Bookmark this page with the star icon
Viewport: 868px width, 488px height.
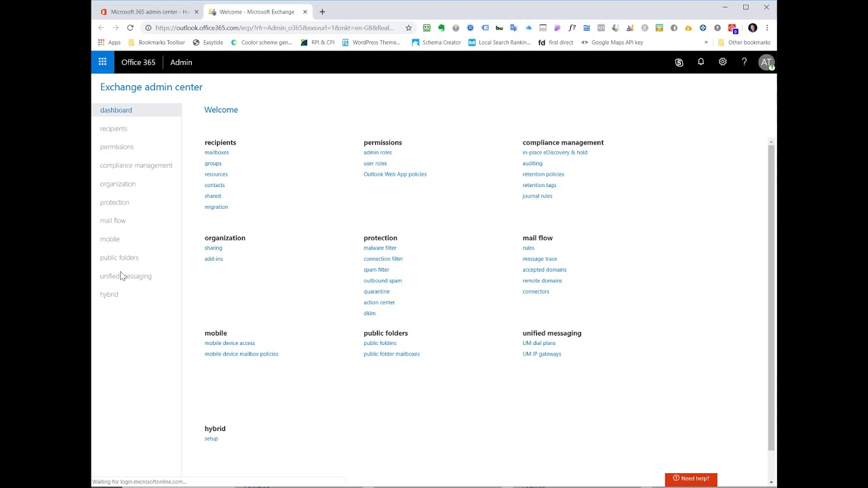coord(408,28)
